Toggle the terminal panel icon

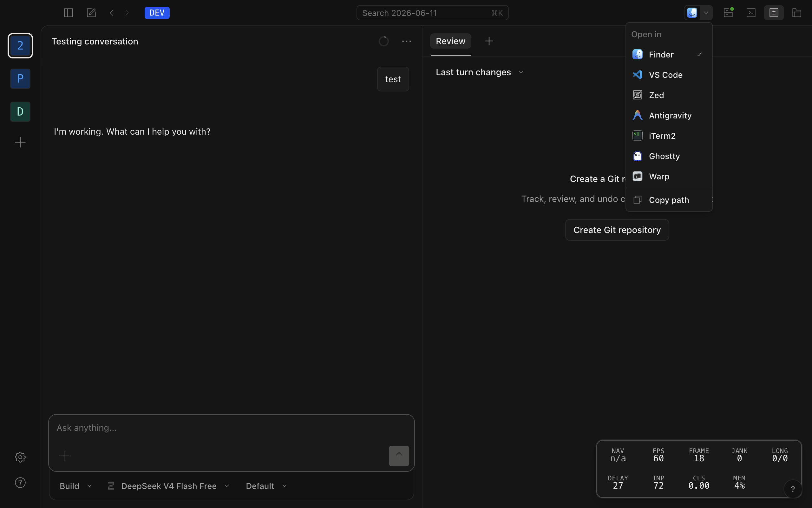point(751,13)
